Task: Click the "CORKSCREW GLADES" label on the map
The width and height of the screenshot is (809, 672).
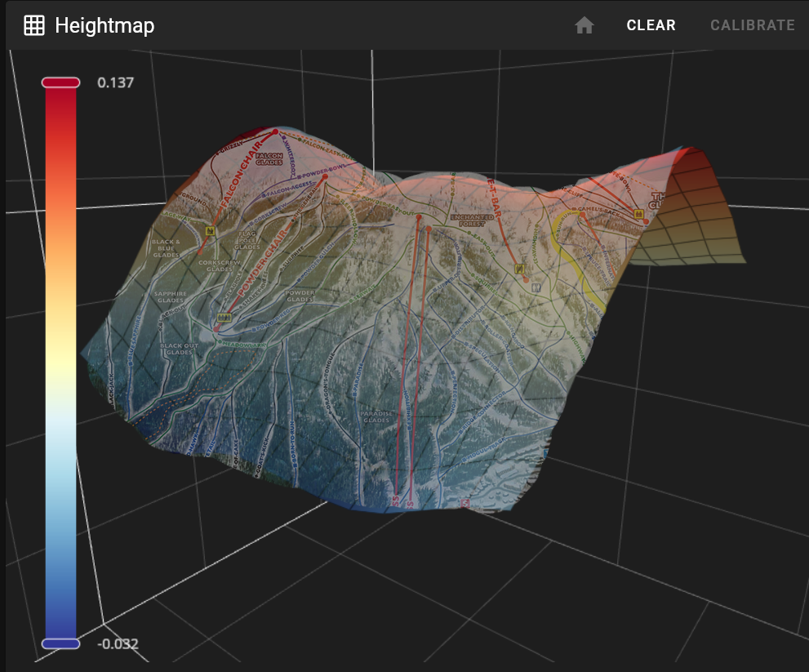Action: tap(220, 265)
